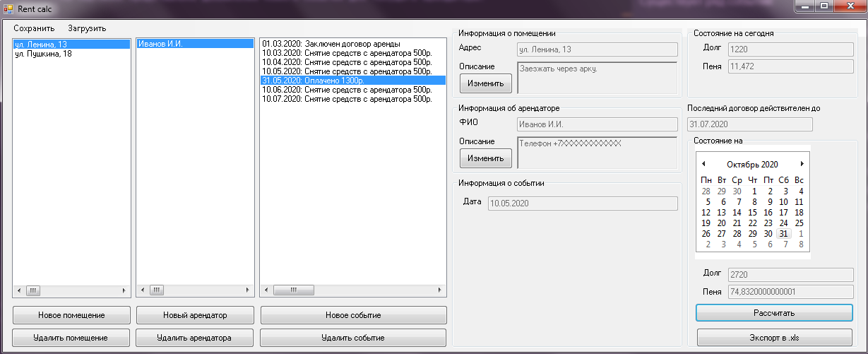Click the Новое событие button

tap(353, 314)
